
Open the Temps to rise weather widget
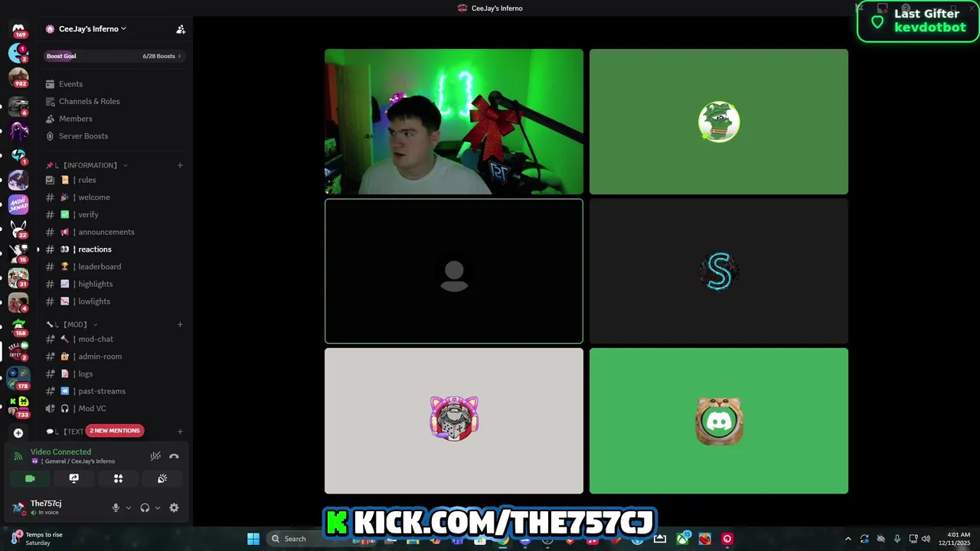[x=37, y=539]
